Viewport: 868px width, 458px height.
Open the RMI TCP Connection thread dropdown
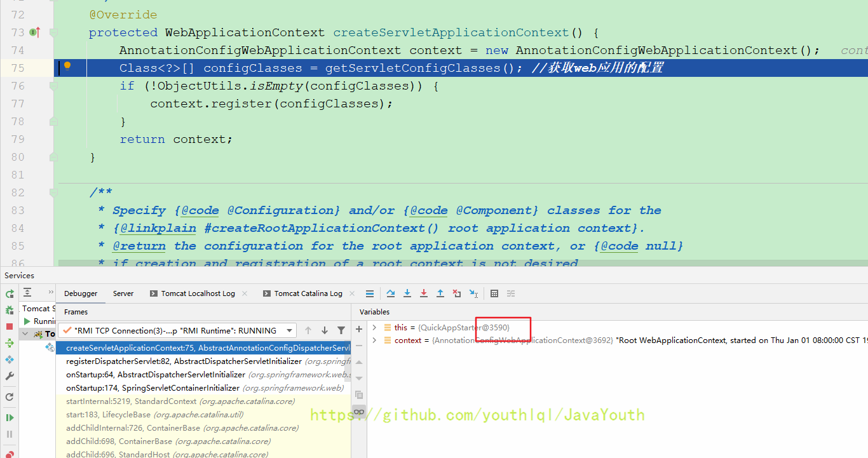click(290, 330)
